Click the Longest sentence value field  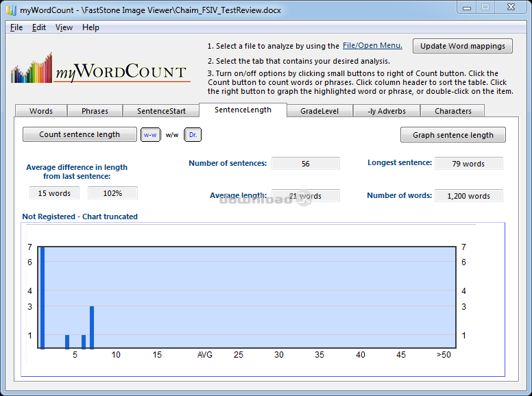click(468, 164)
